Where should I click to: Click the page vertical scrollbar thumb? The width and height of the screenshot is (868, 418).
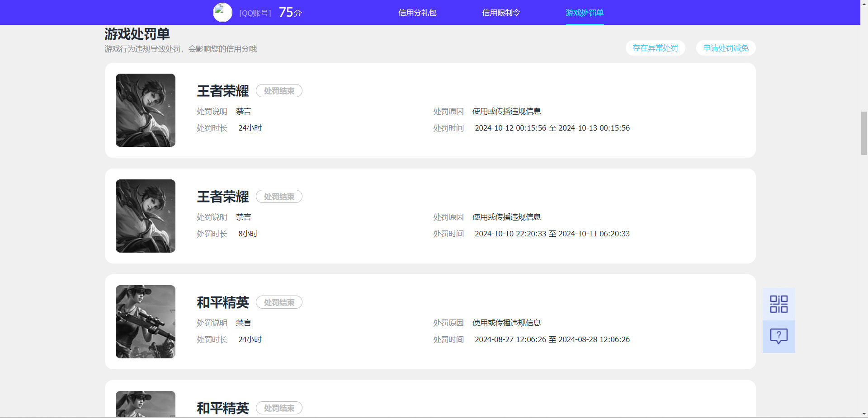click(864, 133)
